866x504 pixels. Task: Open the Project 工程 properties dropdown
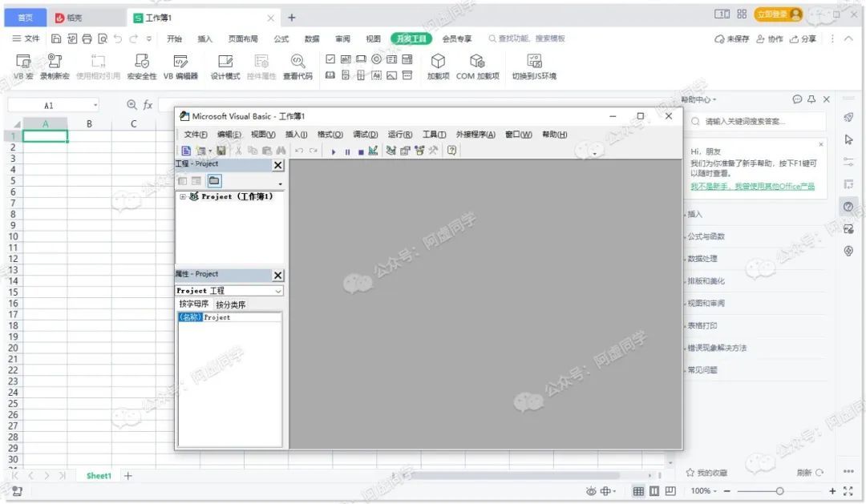[x=278, y=291]
